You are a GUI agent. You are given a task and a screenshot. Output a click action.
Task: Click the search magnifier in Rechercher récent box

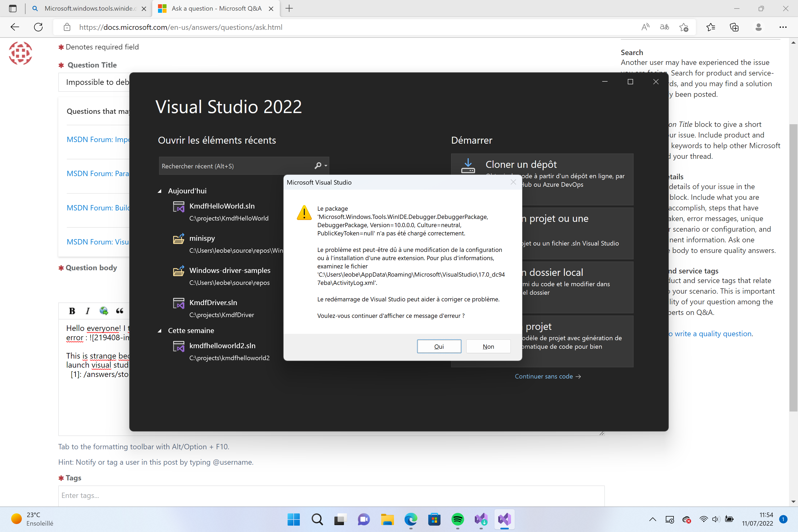[x=318, y=165]
